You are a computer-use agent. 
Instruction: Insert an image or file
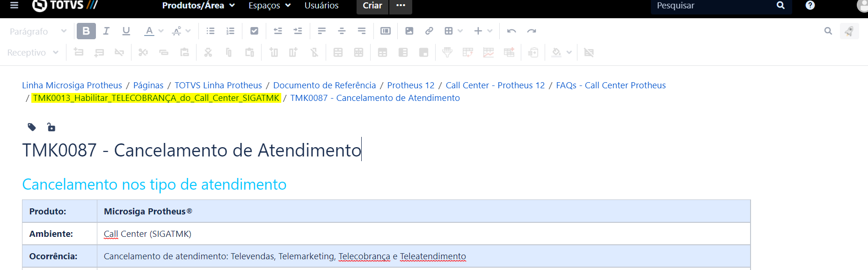409,31
